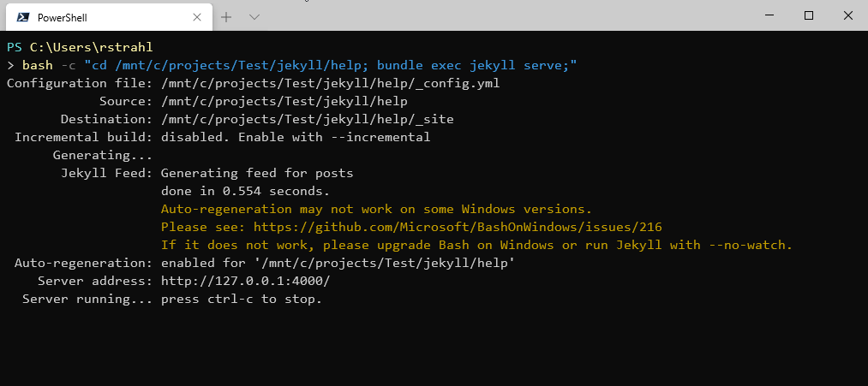
Task: Click the bash command string in quotes
Action: tap(330, 65)
